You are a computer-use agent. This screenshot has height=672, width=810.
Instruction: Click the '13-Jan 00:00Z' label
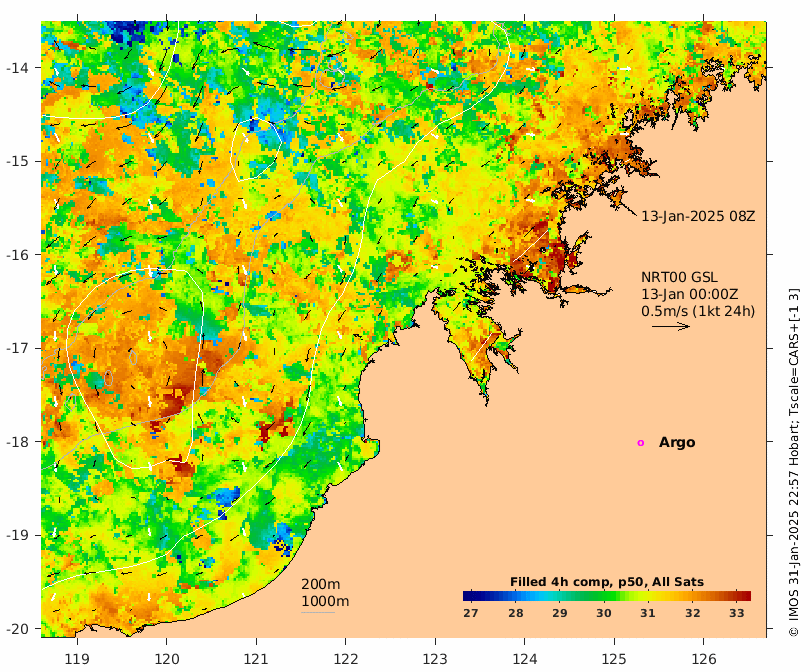click(x=690, y=294)
